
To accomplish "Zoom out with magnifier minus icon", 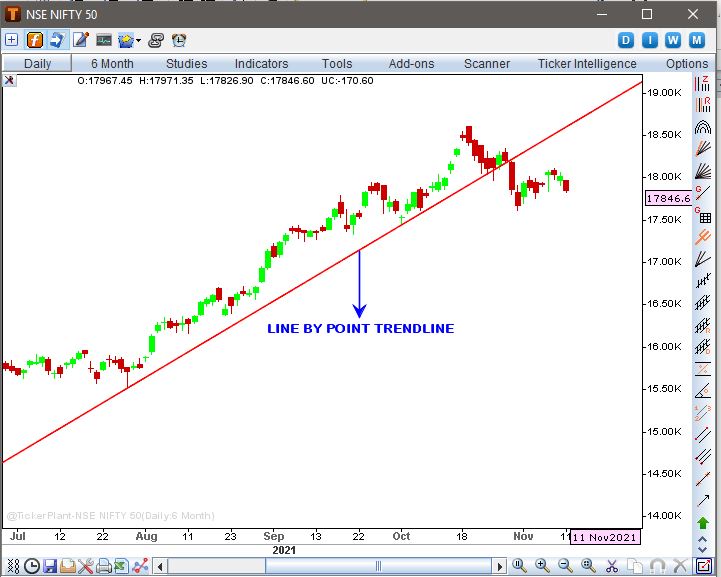I will [x=565, y=566].
